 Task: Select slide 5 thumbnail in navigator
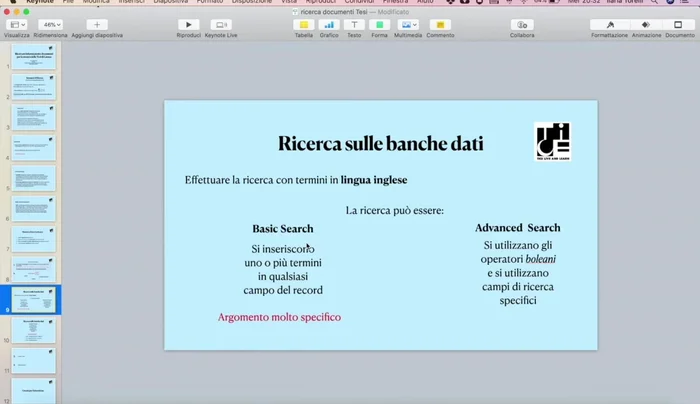(x=34, y=179)
